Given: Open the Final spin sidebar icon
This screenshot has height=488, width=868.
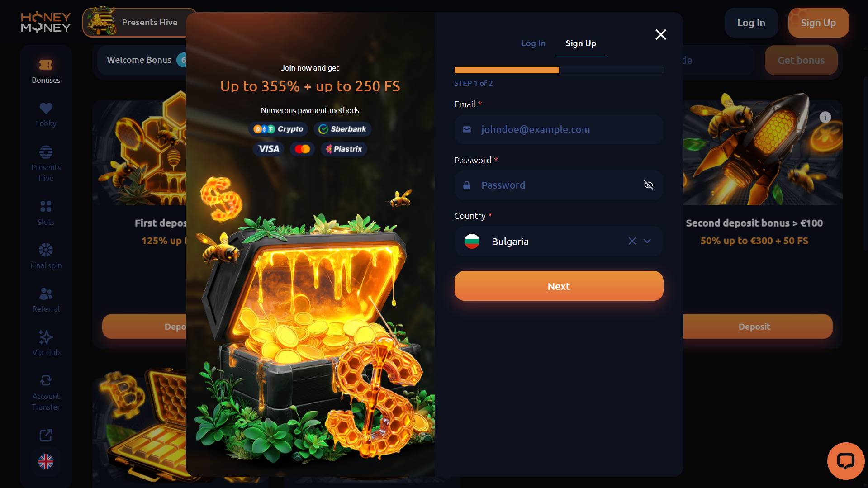Looking at the screenshot, I should tap(46, 250).
